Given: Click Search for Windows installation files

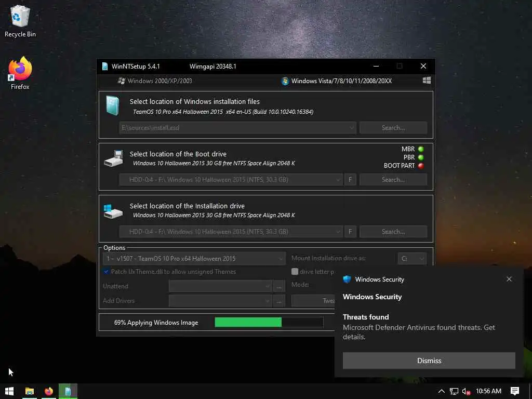Looking at the screenshot, I should [x=393, y=128].
